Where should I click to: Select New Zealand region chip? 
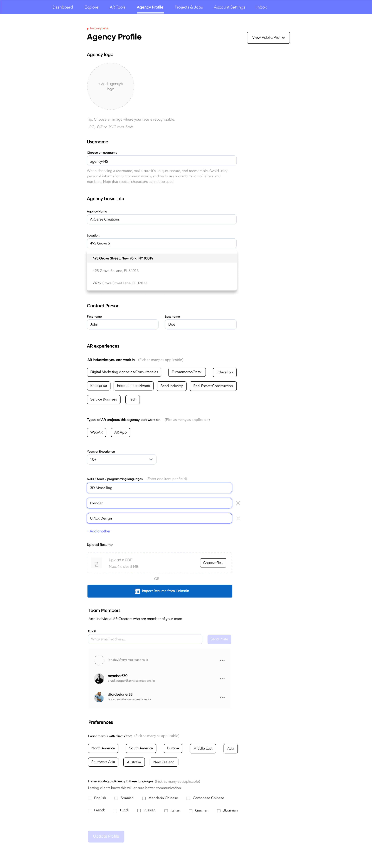[164, 762]
